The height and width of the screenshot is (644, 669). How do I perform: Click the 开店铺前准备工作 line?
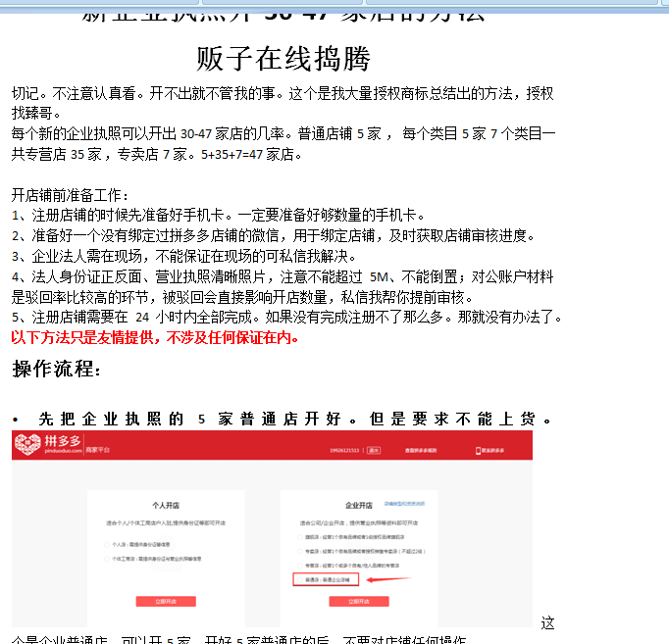(x=70, y=195)
